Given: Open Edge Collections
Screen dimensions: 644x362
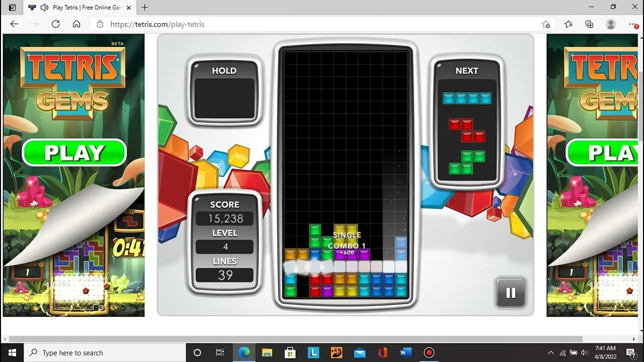Looking at the screenshot, I should pos(590,24).
